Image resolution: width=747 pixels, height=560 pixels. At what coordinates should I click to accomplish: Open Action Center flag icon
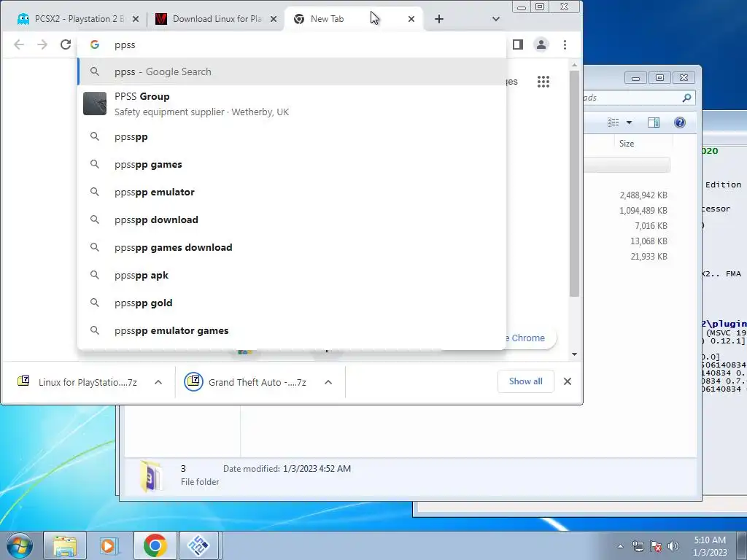tap(656, 546)
